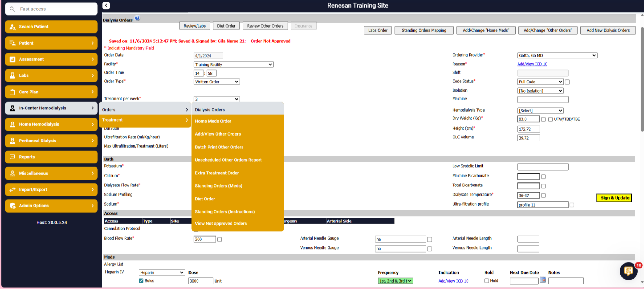Open the Facility dropdown
644x289 pixels.
pos(233,65)
